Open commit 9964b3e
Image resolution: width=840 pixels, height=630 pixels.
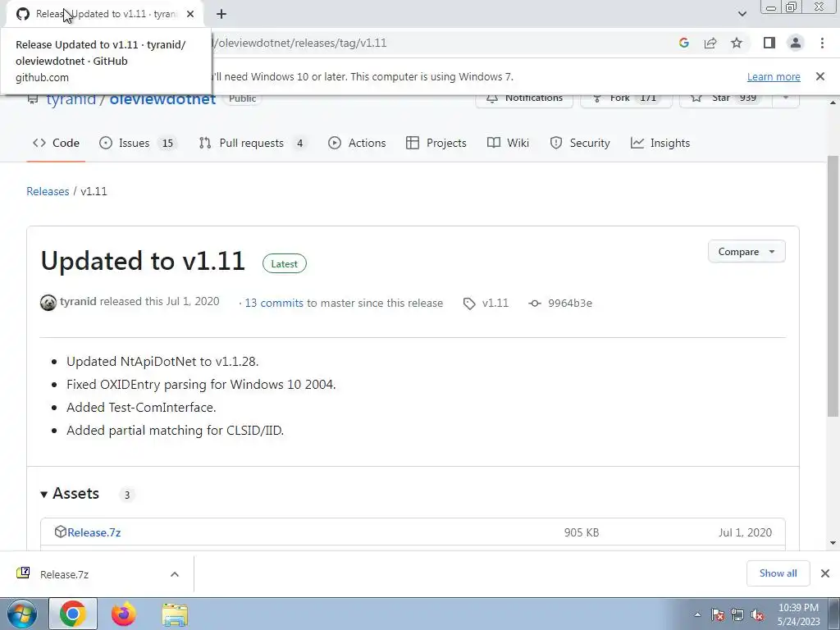(569, 304)
